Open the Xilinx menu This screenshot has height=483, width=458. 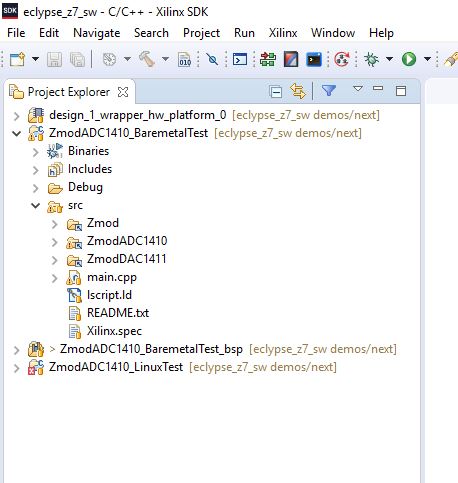[x=283, y=33]
